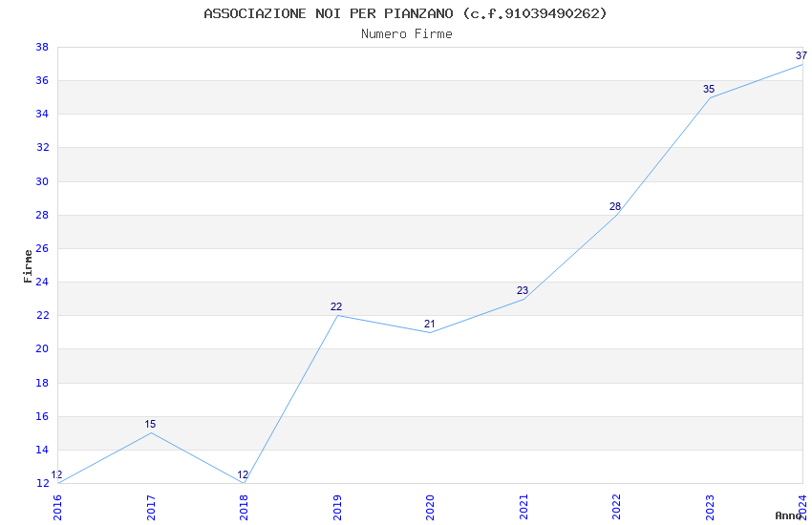
Task: Click the 18 y-axis tick label
Action: pyautogui.click(x=42, y=383)
